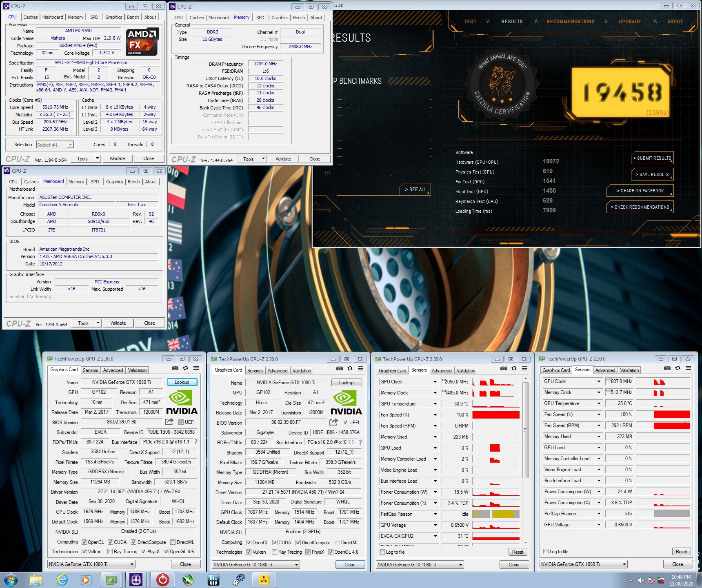The width and height of the screenshot is (702, 588).
Task: Click camera icon in GPU-Z sensors window showing 607.0 MHz
Action: [x=667, y=368]
